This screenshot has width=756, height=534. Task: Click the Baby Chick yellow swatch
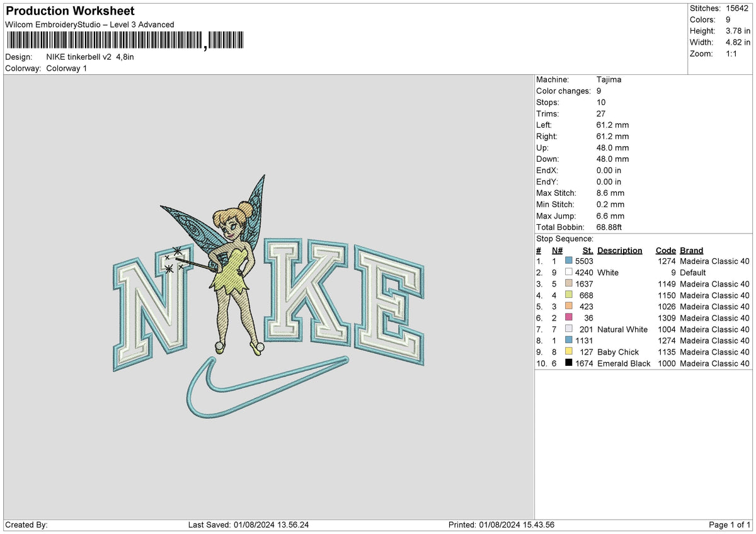569,352
